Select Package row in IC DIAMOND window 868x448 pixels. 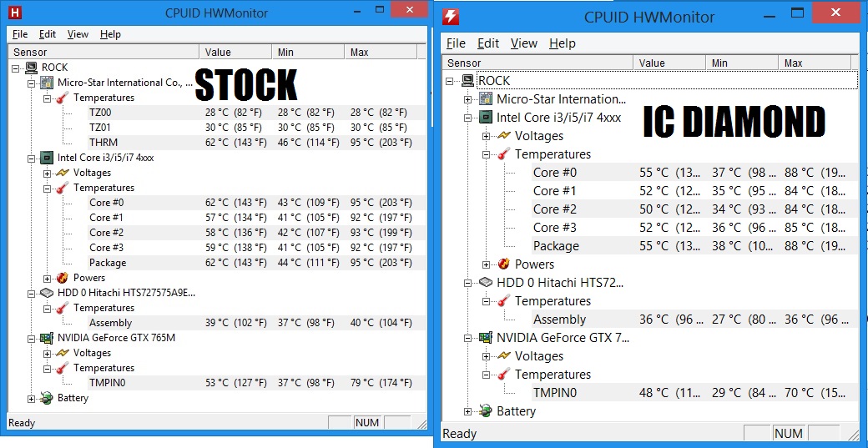(x=694, y=246)
